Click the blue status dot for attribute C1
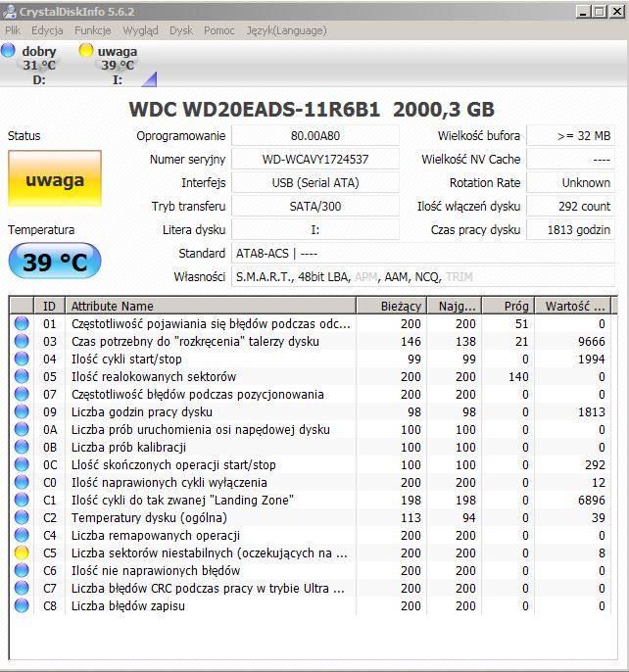629x672 pixels. (22, 500)
